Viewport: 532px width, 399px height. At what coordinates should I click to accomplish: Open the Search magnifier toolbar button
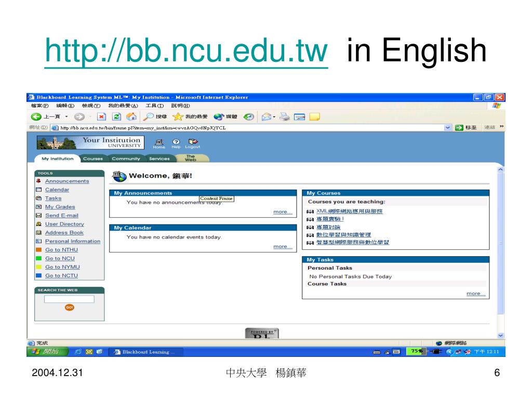155,117
